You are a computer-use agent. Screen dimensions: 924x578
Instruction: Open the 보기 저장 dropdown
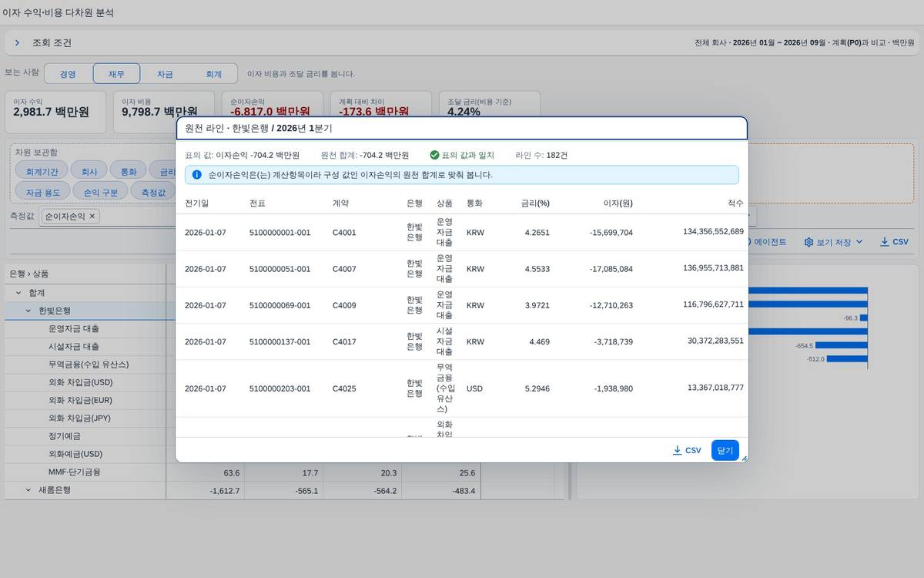[x=834, y=242]
